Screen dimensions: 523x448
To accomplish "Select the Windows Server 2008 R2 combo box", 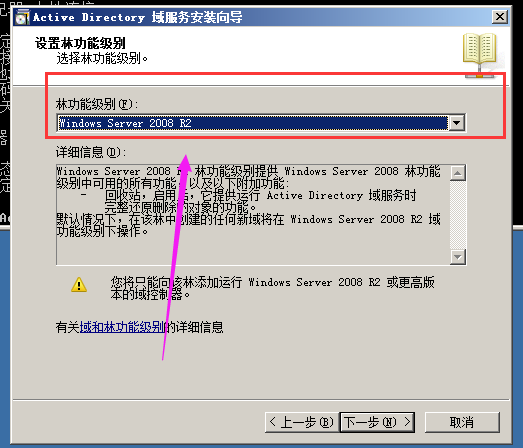I will pyautogui.click(x=261, y=123).
